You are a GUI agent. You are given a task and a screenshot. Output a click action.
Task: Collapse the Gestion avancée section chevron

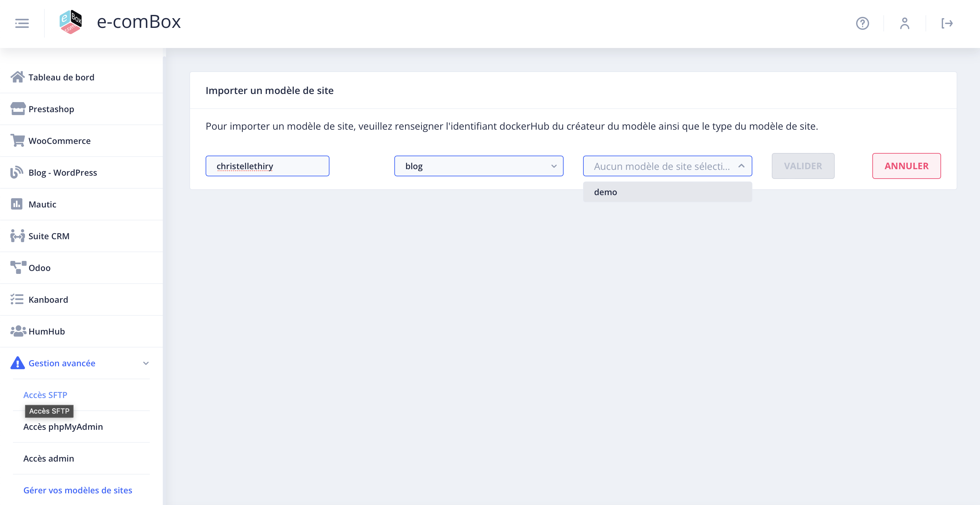[146, 363]
